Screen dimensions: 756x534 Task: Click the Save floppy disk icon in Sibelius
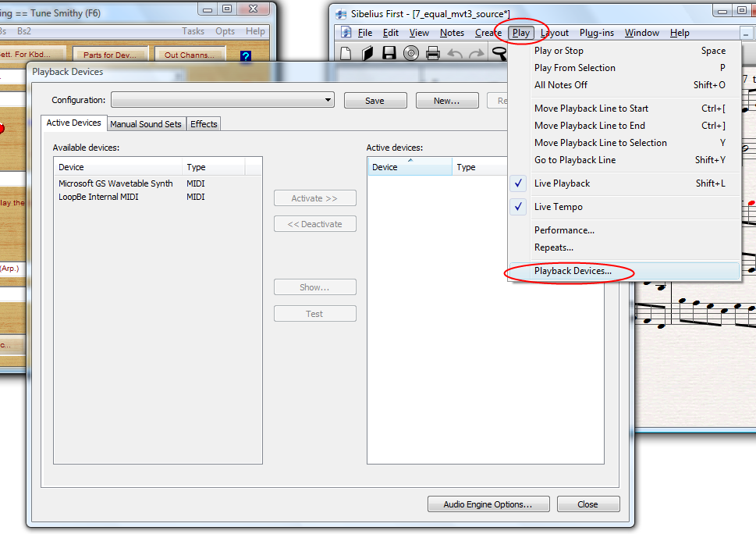(x=389, y=53)
